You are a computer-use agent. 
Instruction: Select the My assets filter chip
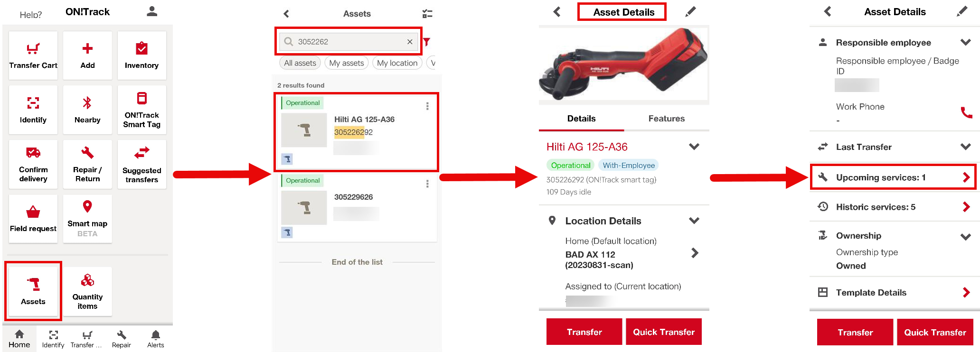coord(346,63)
